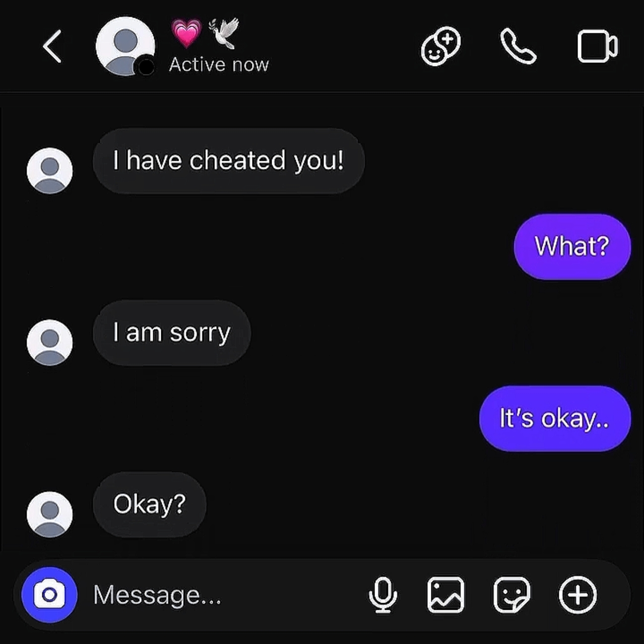Select the "What?" sent message bubble
The height and width of the screenshot is (644, 644).
(x=572, y=246)
